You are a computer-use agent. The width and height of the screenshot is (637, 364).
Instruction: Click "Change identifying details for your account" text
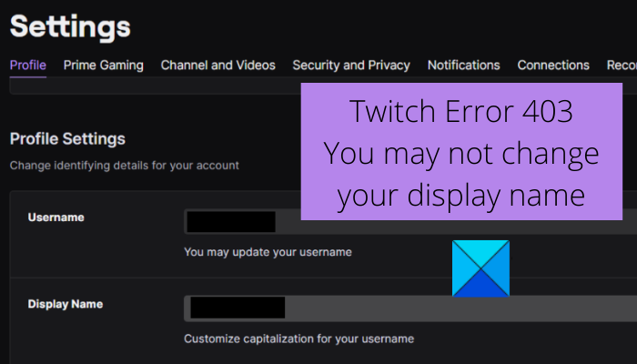tap(125, 166)
